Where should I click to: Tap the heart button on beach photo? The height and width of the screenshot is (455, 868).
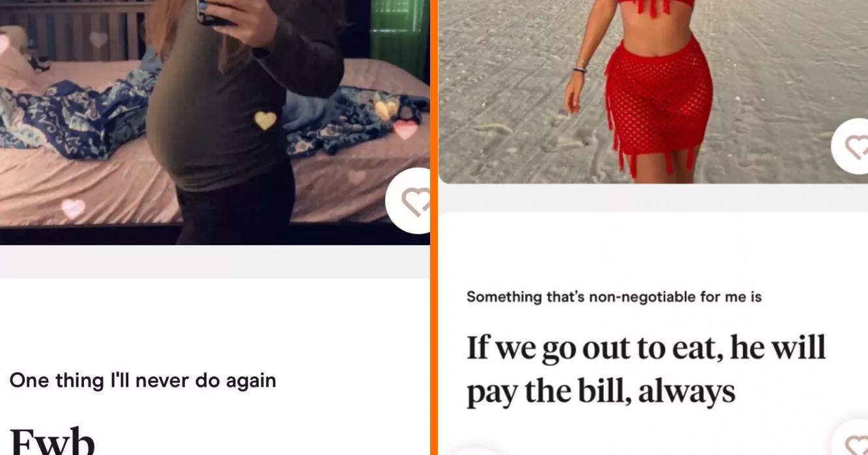point(850,146)
